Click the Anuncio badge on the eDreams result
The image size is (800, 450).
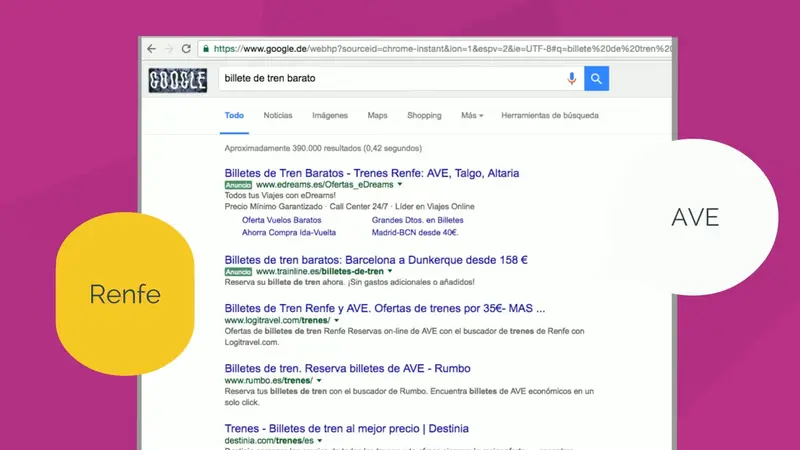point(238,185)
